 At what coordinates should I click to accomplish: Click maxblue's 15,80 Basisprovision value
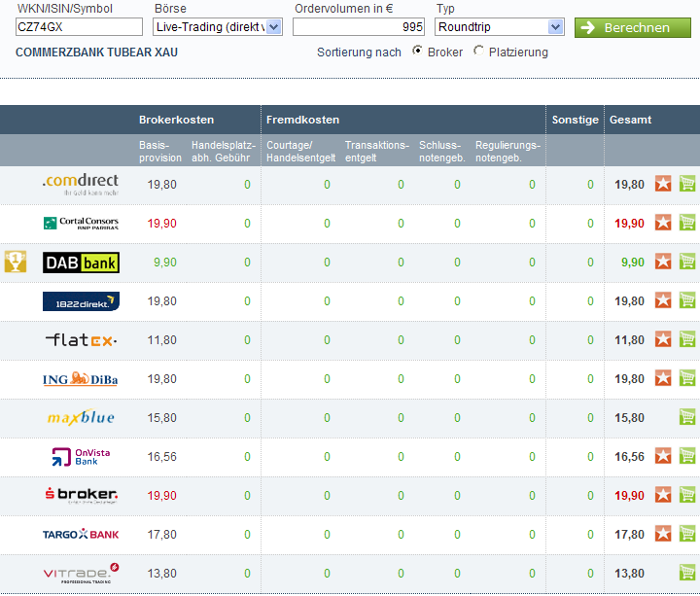(162, 417)
